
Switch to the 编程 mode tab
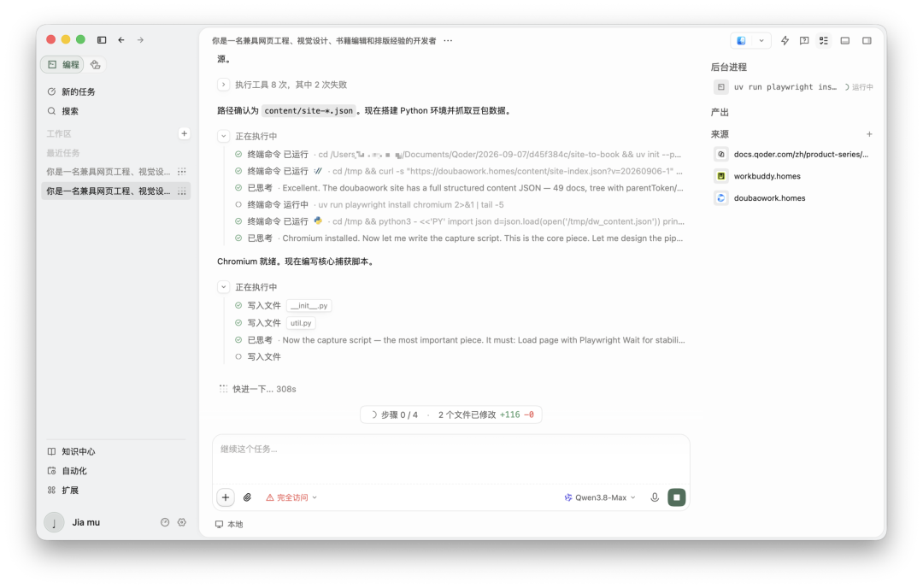coord(63,65)
